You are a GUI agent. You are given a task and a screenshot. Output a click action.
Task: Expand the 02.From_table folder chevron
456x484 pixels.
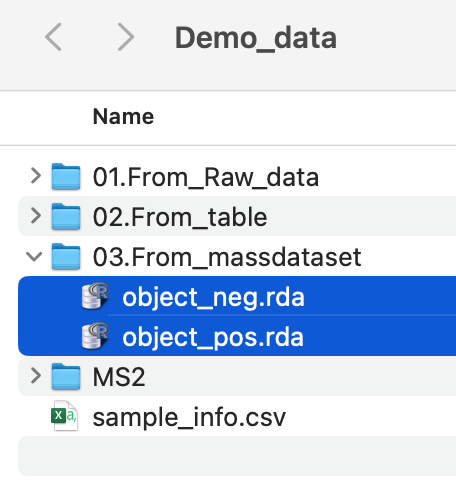[x=36, y=216]
